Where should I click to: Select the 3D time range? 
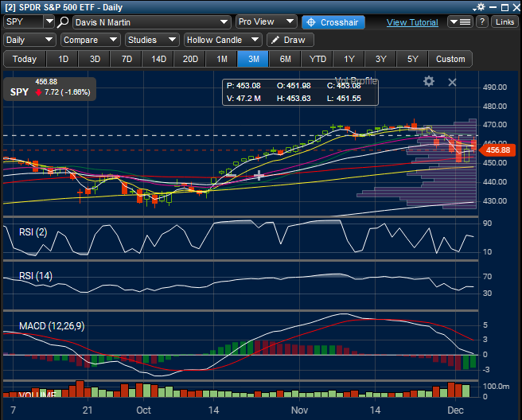tap(95, 59)
